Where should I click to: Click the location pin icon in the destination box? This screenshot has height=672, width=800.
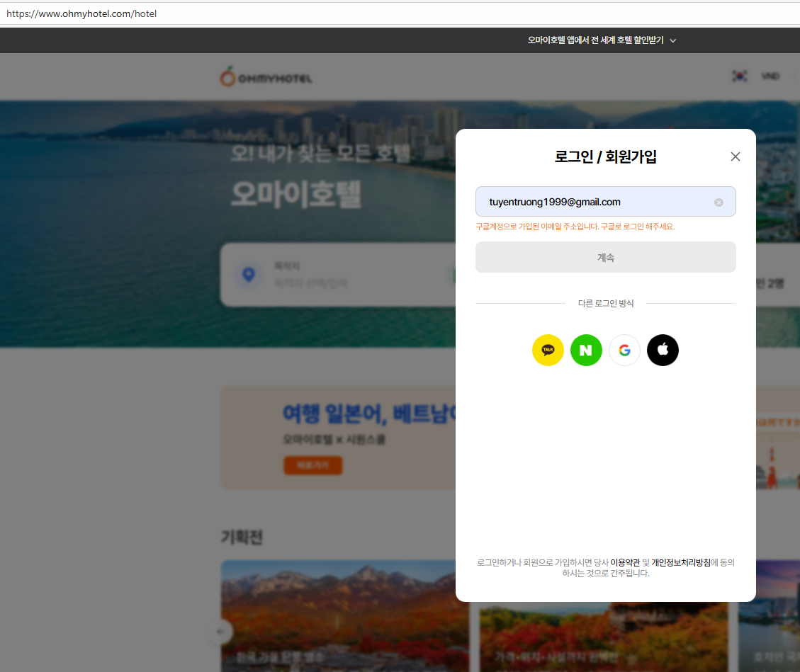click(x=248, y=275)
